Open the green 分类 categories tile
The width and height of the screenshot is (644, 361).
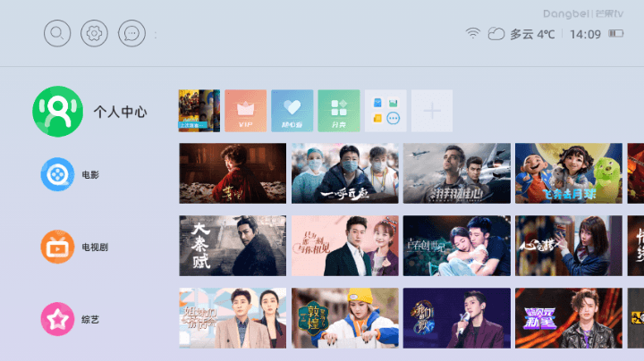point(339,111)
